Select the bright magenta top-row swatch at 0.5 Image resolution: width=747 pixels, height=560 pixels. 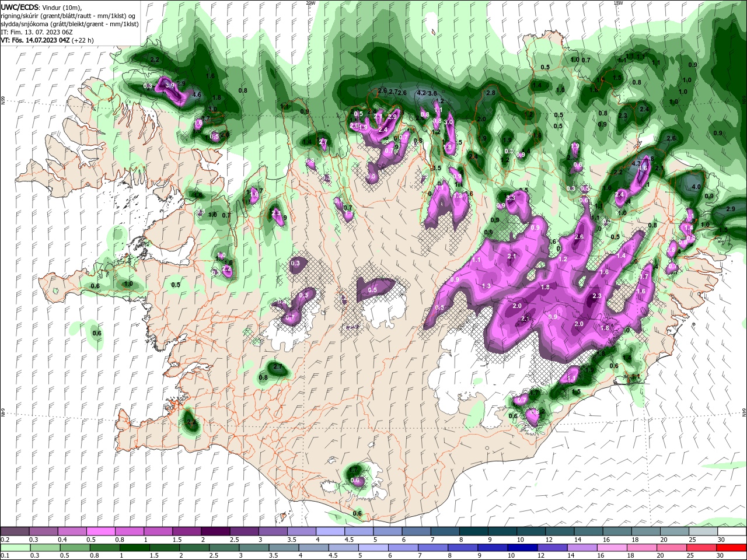tap(100, 531)
